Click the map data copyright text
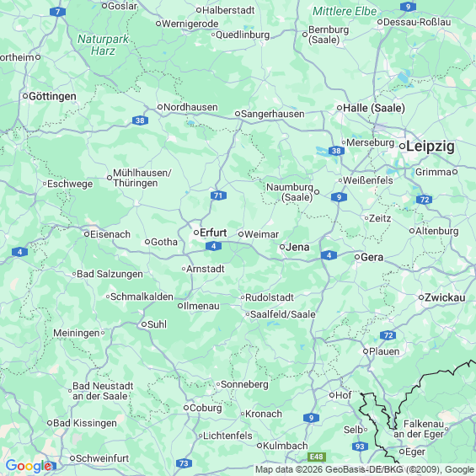Image resolution: width=476 pixels, height=476 pixels. pos(365,469)
